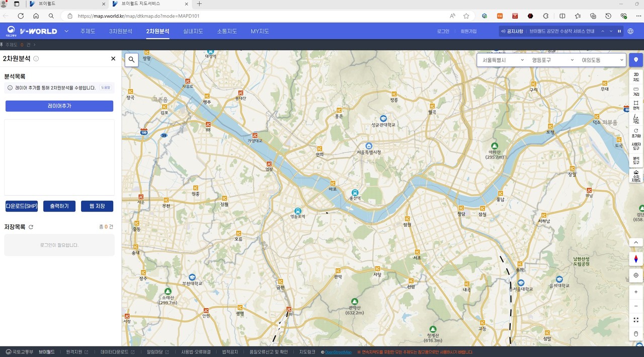Click the 다운로드(SHP) button
Image resolution: width=644 pixels, height=357 pixels.
point(22,206)
